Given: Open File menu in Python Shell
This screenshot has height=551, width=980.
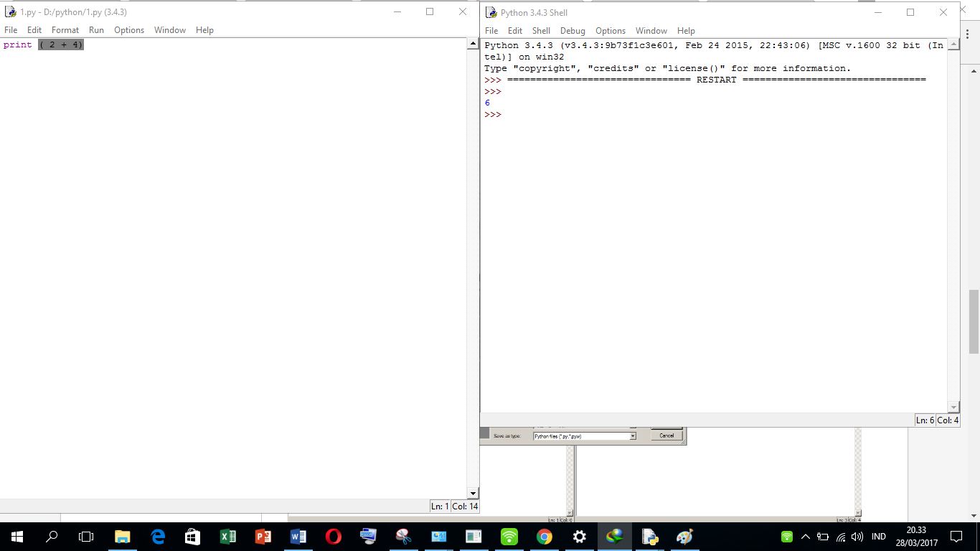Looking at the screenshot, I should (x=491, y=31).
